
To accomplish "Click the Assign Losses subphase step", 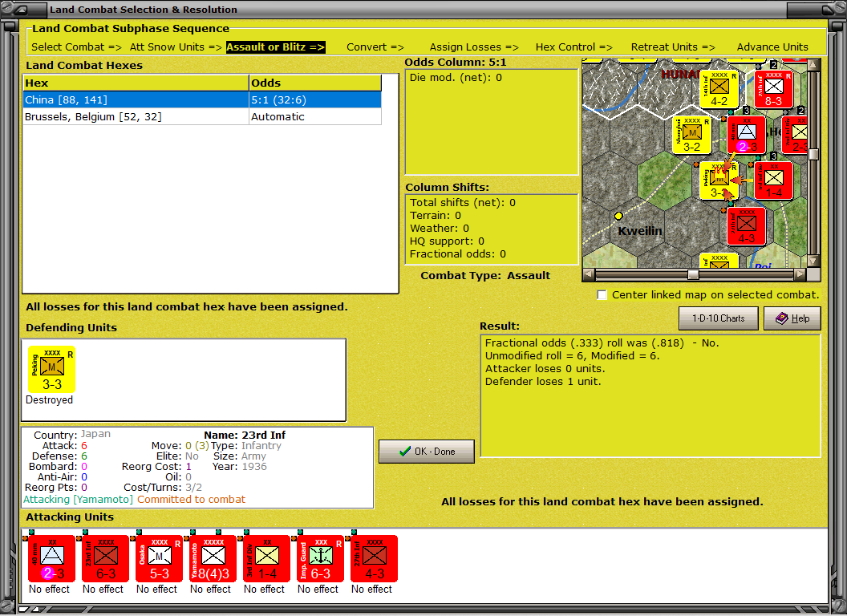I will (x=474, y=47).
